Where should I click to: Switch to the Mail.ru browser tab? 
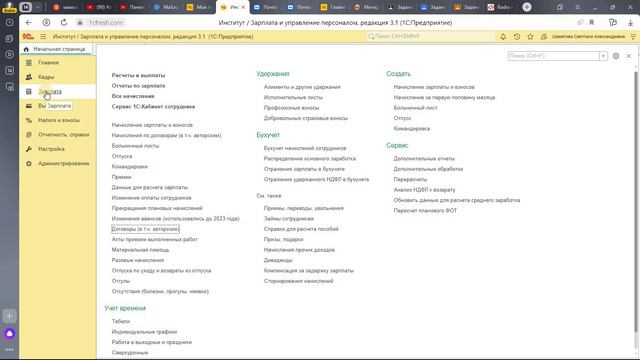point(166,7)
